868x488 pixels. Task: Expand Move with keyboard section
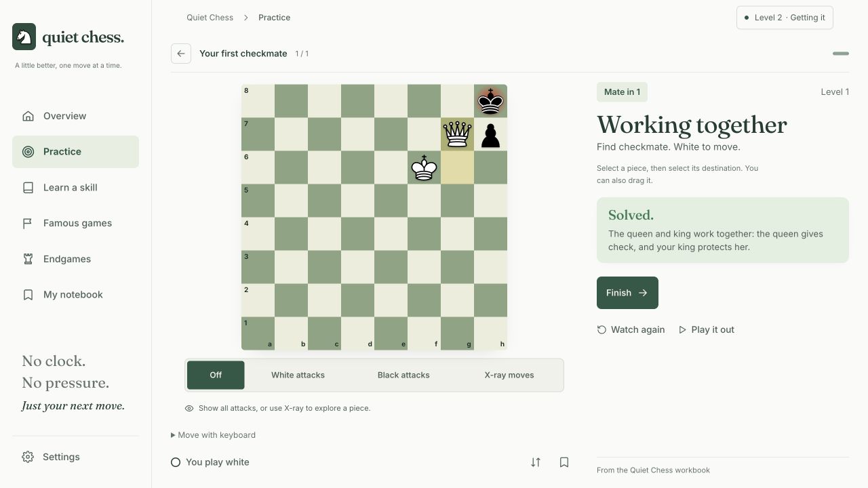click(214, 435)
